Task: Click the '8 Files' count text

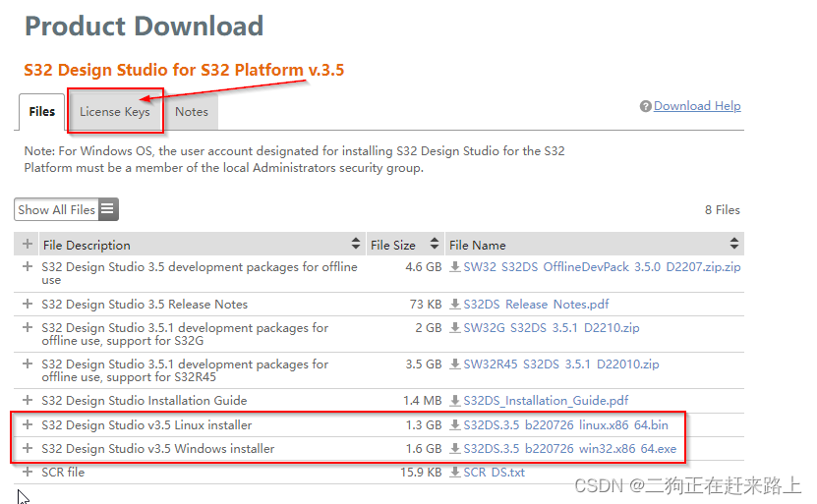Action: tap(723, 210)
